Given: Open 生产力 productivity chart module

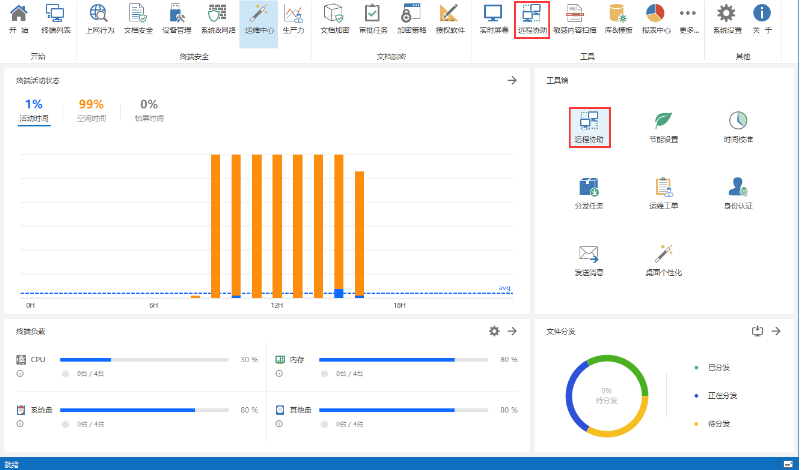Looking at the screenshot, I should (x=293, y=19).
